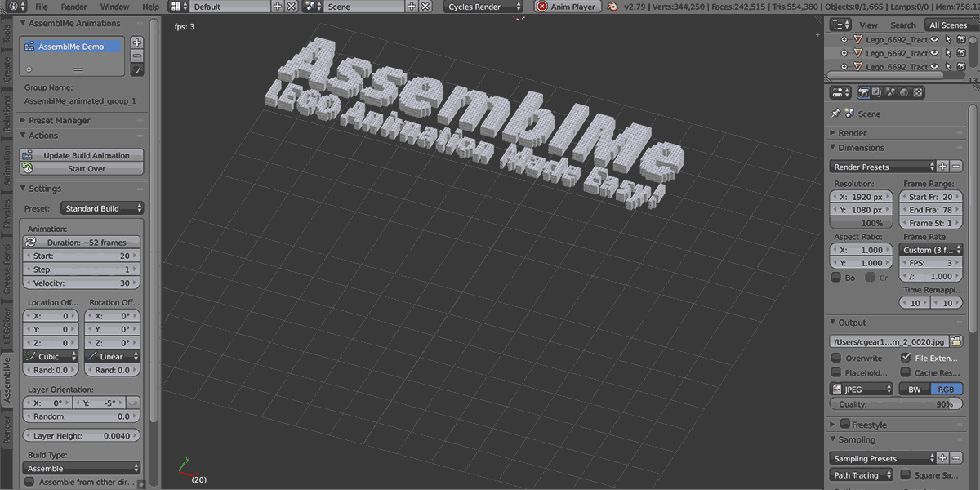Image resolution: width=980 pixels, height=490 pixels.
Task: Remove the AssemblMe animation with minus
Action: [x=136, y=56]
